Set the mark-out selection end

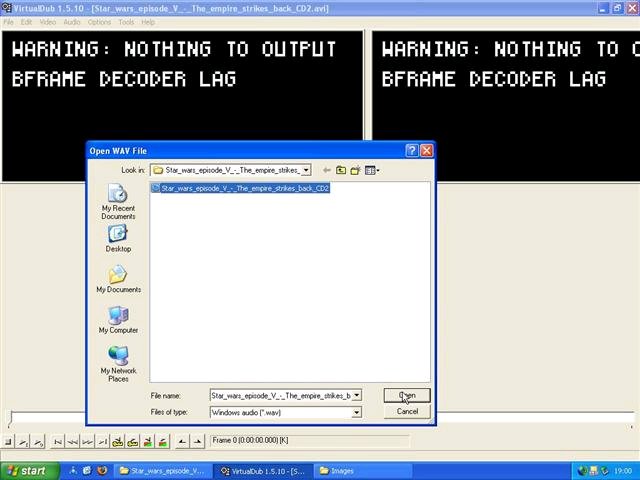[198, 442]
